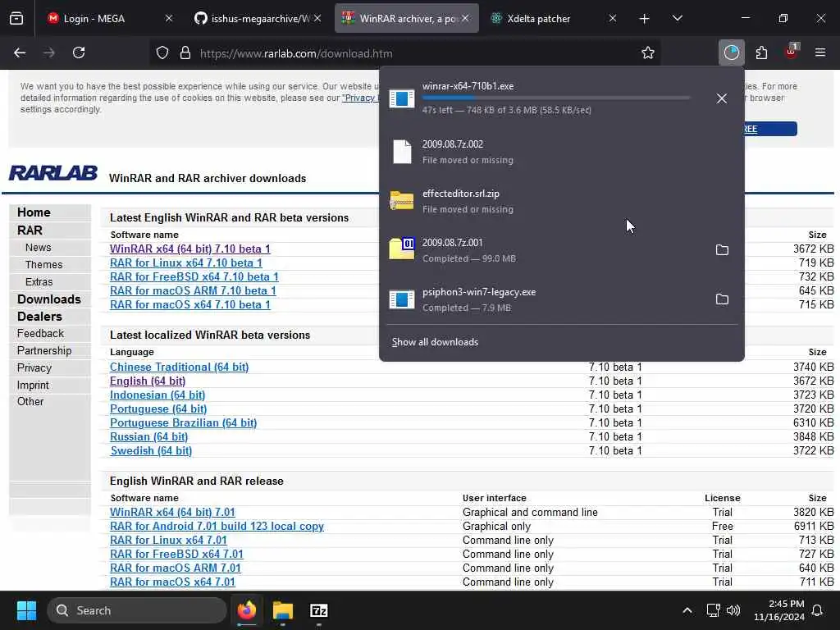Bookmark this page with star icon
The width and height of the screenshot is (840, 630).
coord(648,53)
